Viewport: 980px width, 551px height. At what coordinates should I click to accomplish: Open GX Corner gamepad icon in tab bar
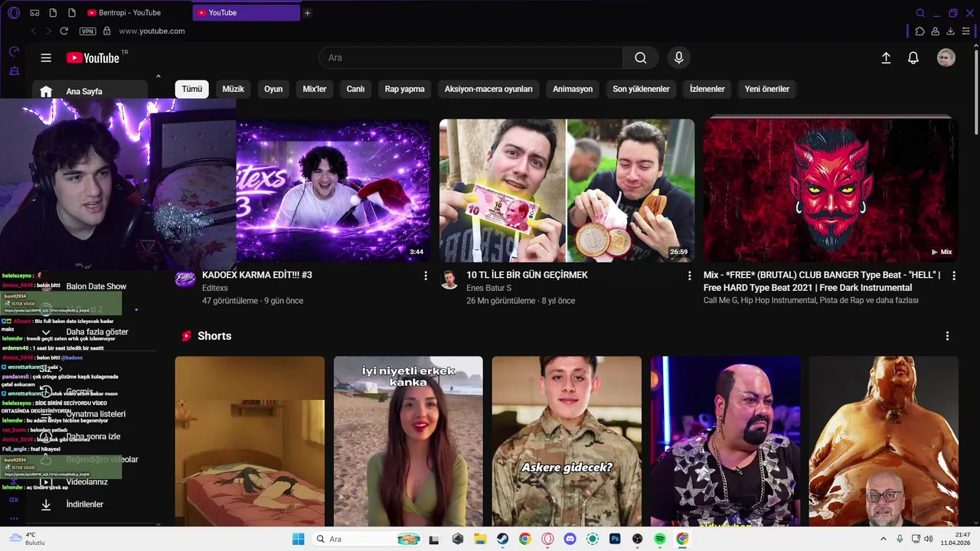pyautogui.click(x=34, y=13)
